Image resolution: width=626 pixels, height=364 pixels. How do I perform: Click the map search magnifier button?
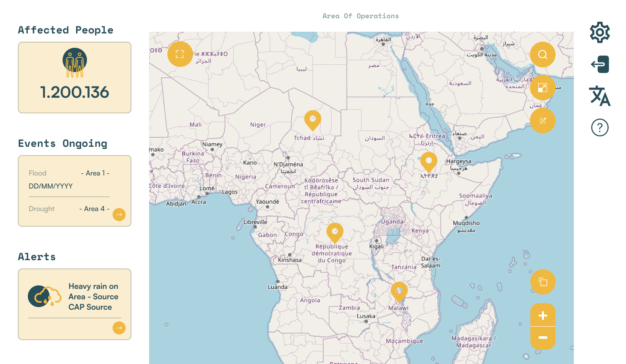(543, 54)
